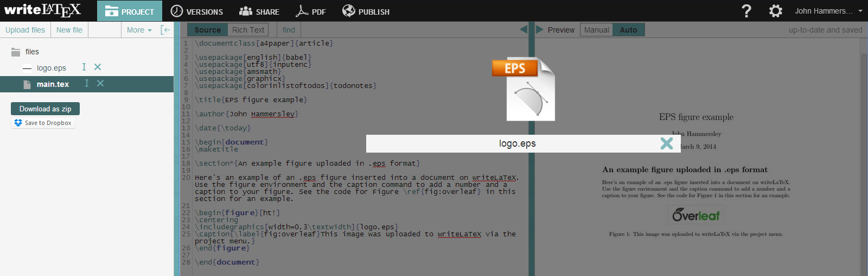
Task: Set preview compile to Manual
Action: [x=596, y=30]
